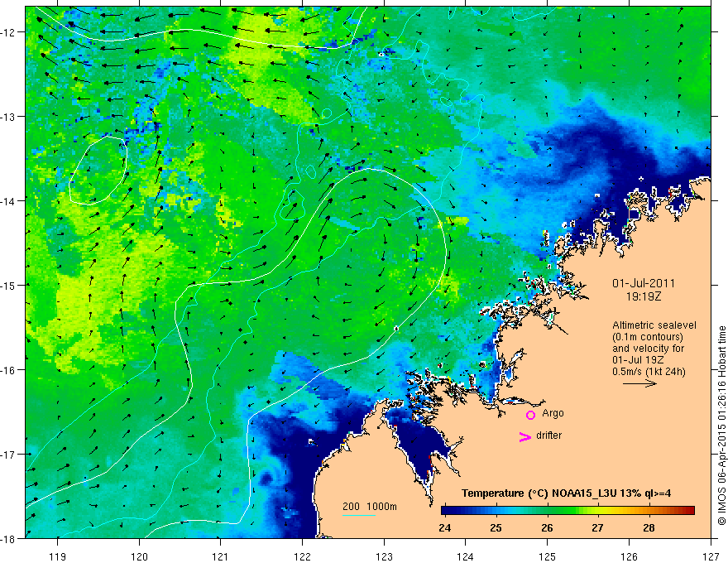Click longitude axis label 121
This screenshot has width=728, height=563.
coord(220,556)
